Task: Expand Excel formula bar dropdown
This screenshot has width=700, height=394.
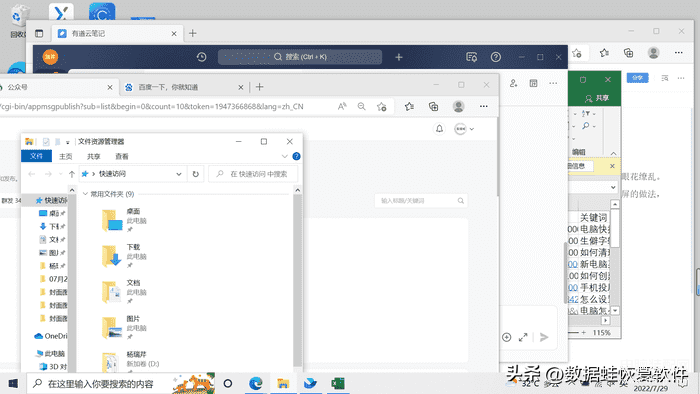Action: [x=613, y=187]
